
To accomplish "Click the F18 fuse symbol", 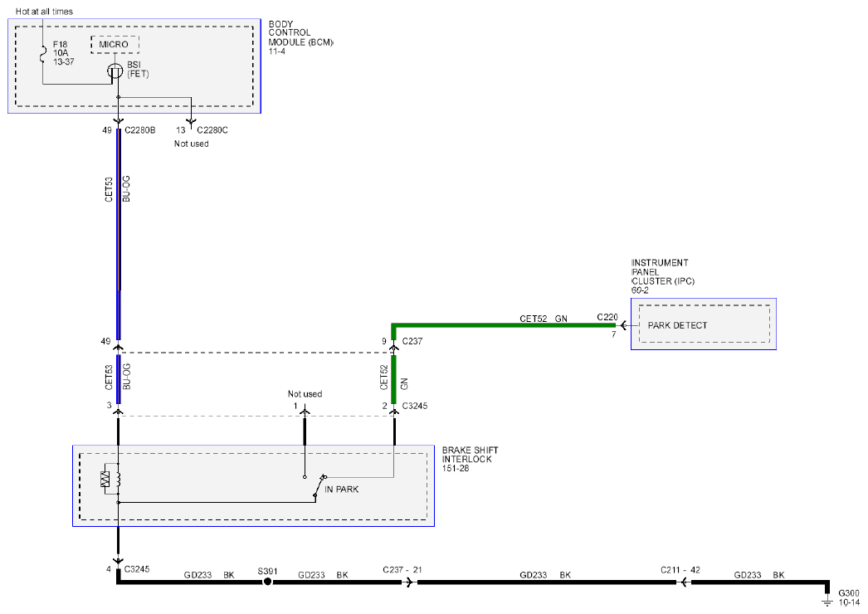I will point(42,56).
